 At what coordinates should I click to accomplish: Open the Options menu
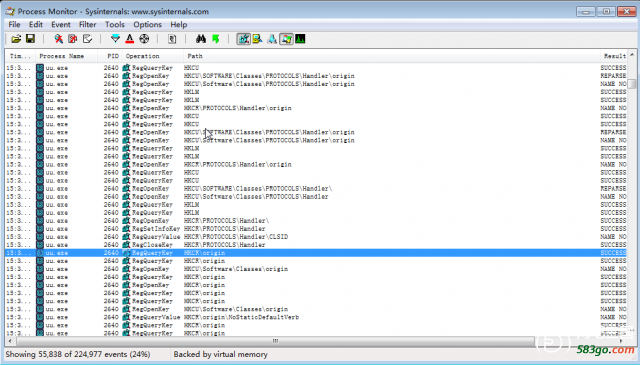coord(147,24)
